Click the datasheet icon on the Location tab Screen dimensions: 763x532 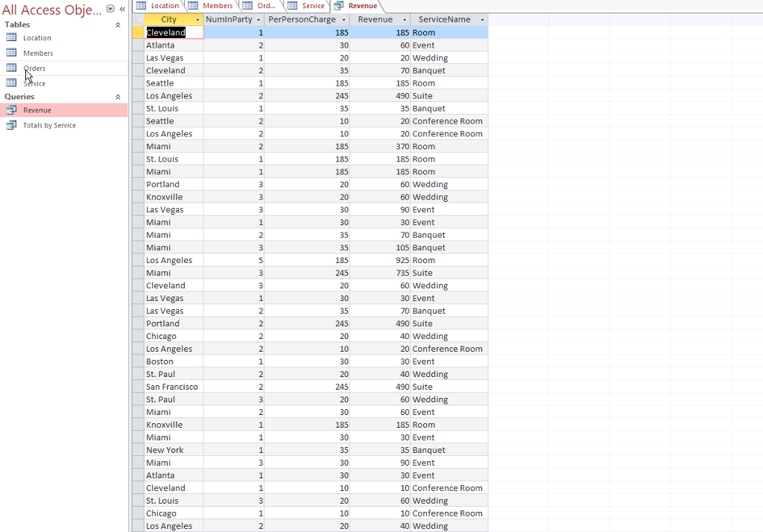point(142,5)
